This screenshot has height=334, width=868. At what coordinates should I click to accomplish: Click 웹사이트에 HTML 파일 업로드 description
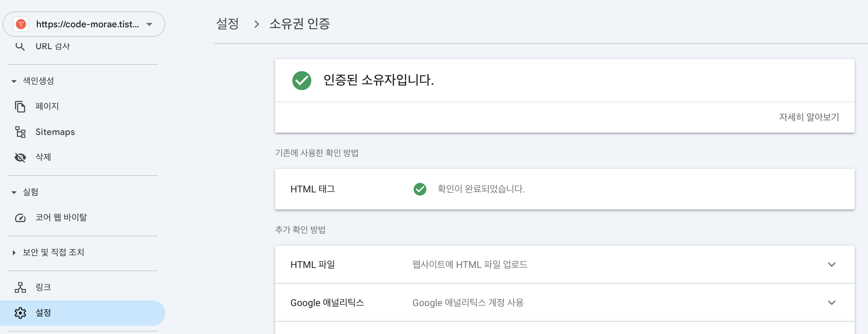(470, 265)
